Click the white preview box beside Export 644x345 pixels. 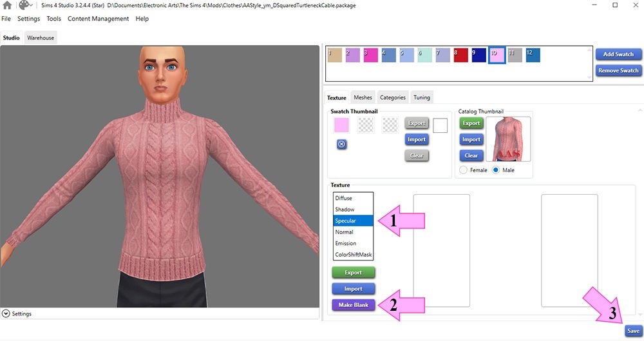click(440, 125)
